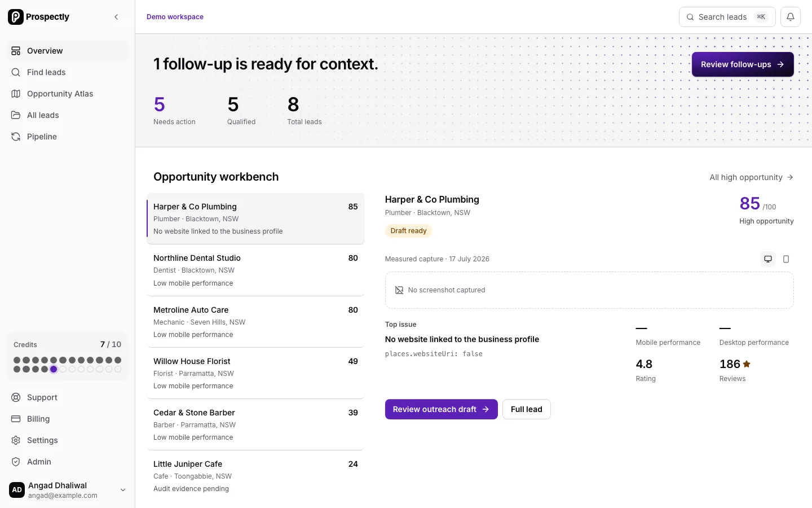812x508 pixels.
Task: Click the reviews star icon beside 186
Action: 747,364
